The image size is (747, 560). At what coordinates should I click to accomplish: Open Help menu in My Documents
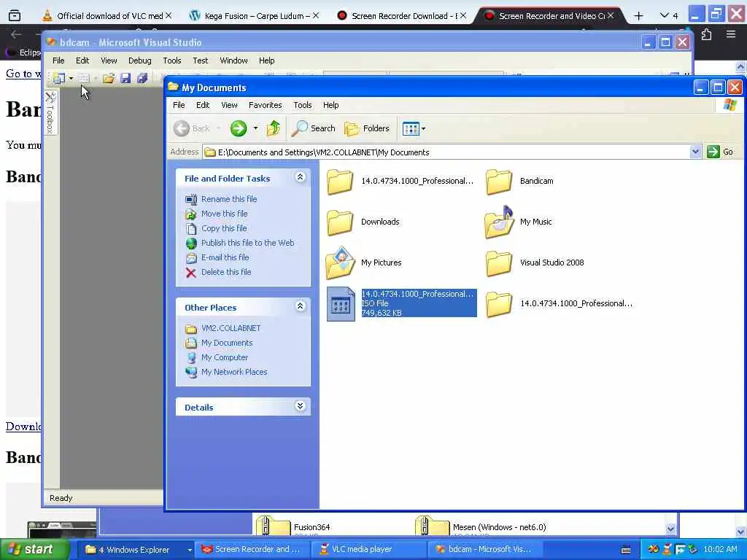click(330, 105)
